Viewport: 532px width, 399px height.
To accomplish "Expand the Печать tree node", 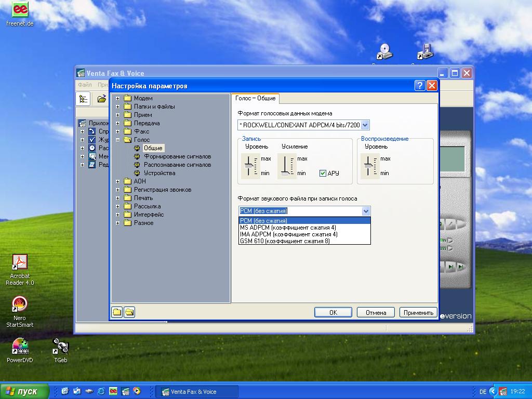I will coord(117,198).
